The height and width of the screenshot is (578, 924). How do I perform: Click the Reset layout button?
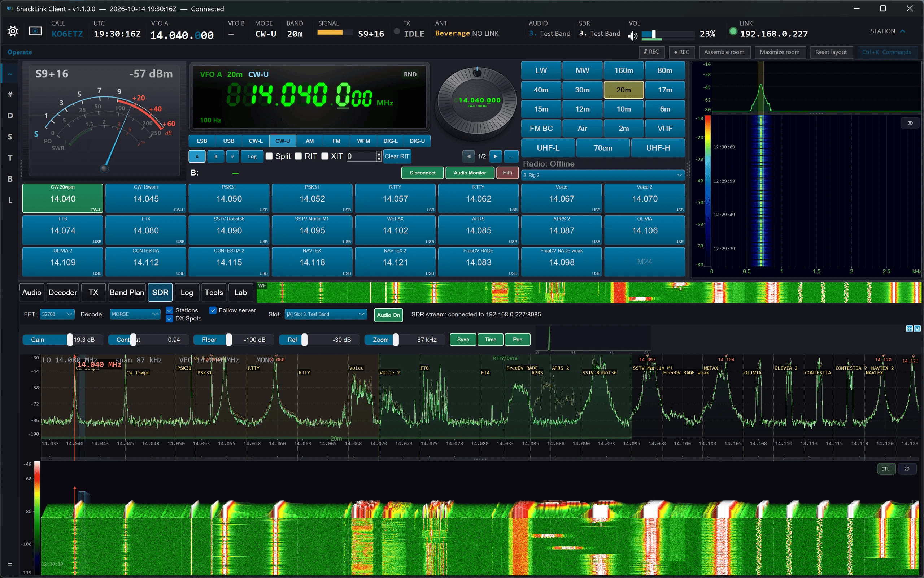[x=831, y=52]
